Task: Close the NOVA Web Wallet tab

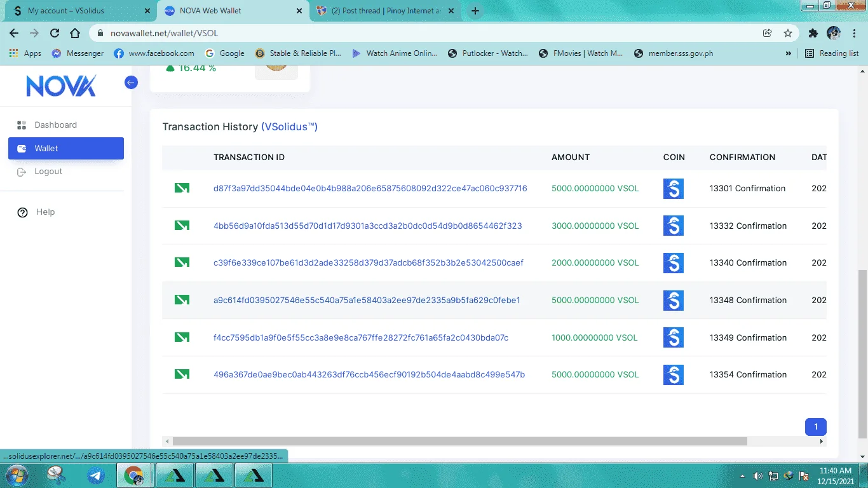Action: (x=299, y=11)
